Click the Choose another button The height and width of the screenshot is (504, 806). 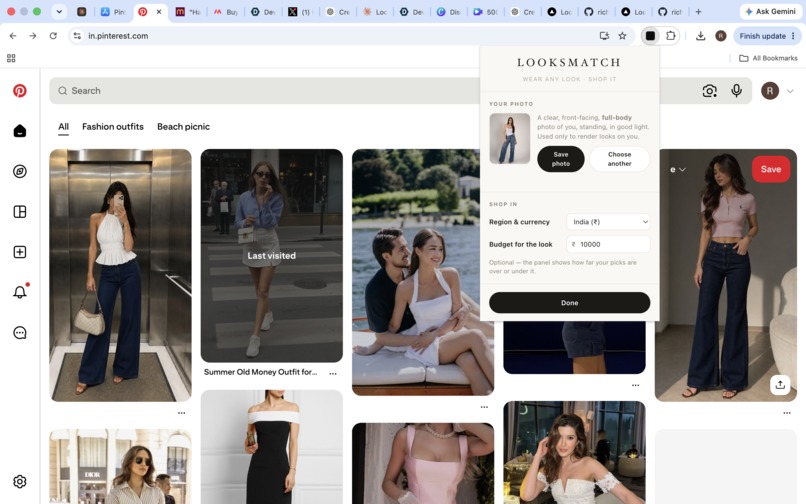(619, 159)
